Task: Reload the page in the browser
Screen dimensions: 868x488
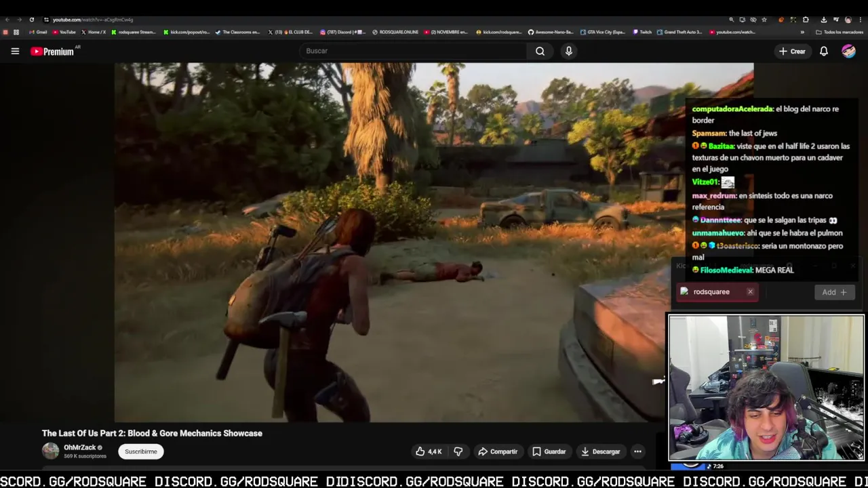Action: point(32,20)
